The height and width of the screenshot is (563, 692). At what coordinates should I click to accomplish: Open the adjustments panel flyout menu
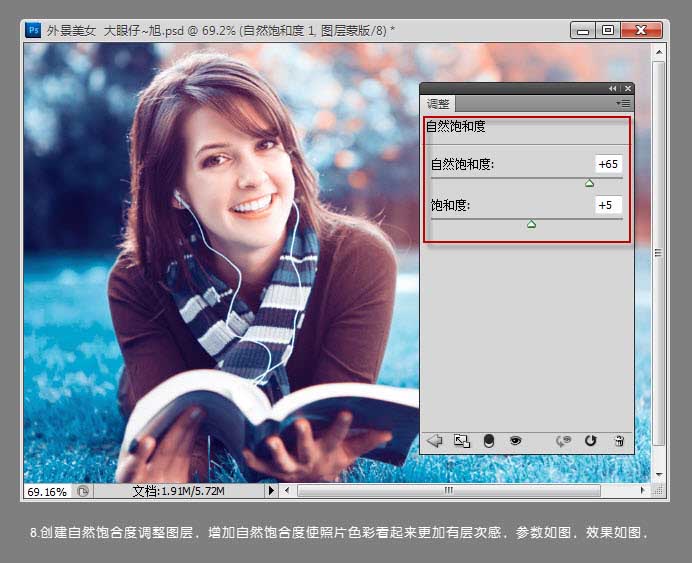(x=624, y=104)
